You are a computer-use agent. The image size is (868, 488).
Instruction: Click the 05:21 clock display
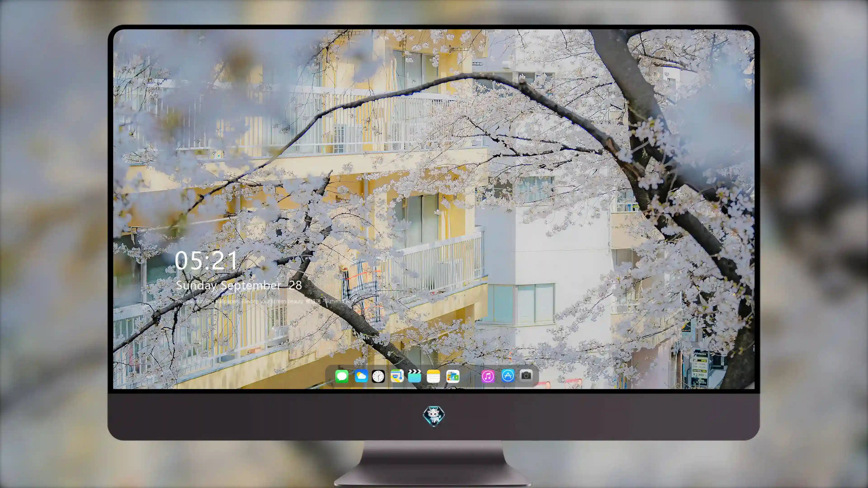tap(206, 261)
